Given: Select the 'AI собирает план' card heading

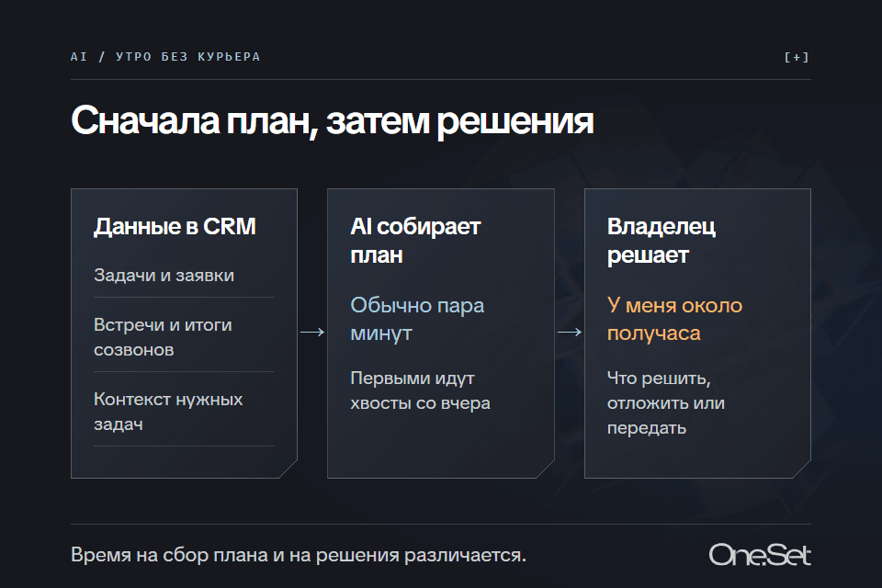Looking at the screenshot, I should 415,241.
